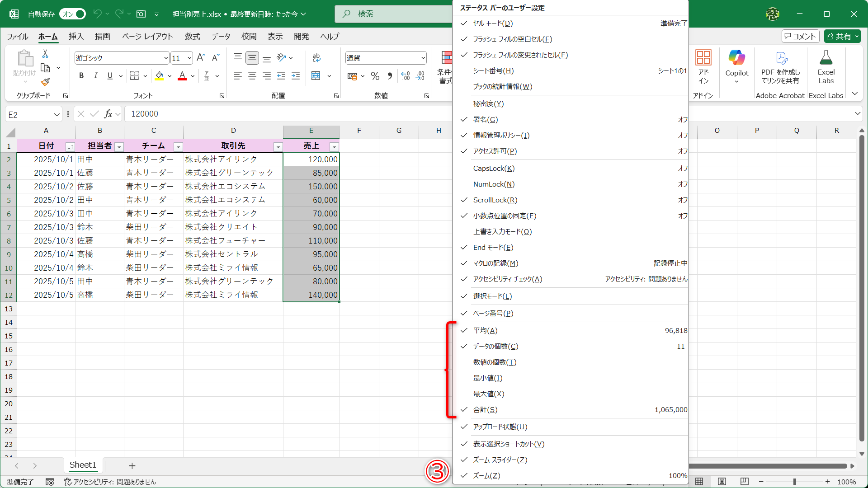Screen dimensions: 868x488
Task: Open the 通貨 number format dropdown
Action: tap(423, 58)
